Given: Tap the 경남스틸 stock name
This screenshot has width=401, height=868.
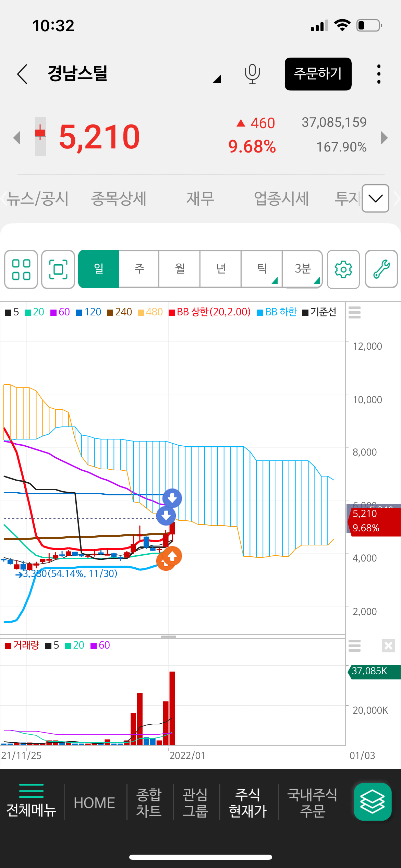Looking at the screenshot, I should pos(77,73).
